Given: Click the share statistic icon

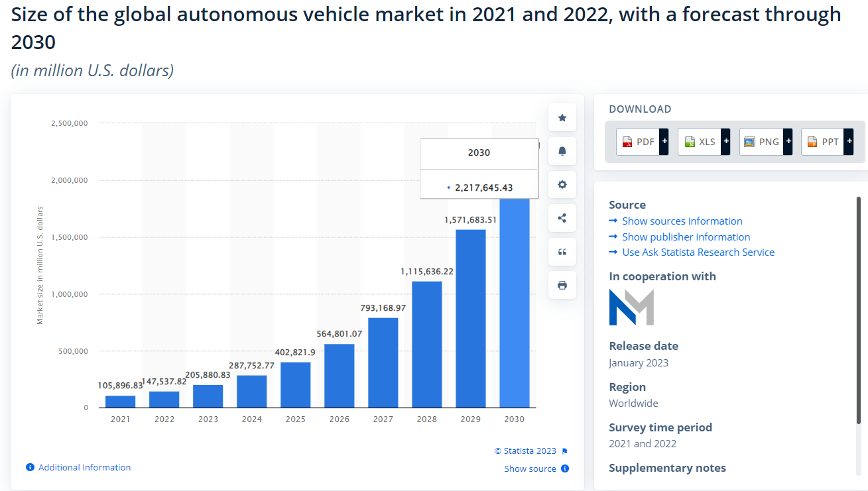Looking at the screenshot, I should (x=562, y=218).
